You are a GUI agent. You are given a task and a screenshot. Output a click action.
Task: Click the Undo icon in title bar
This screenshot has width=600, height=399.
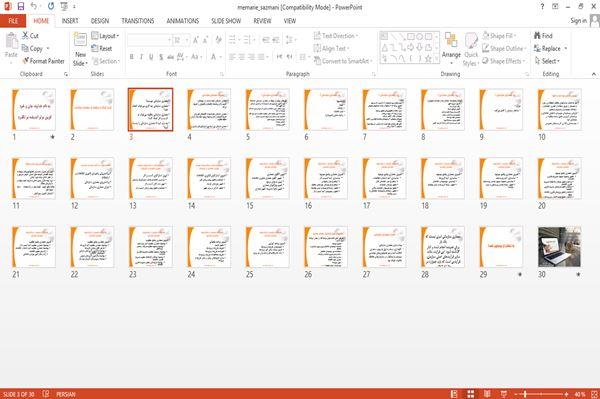click(x=34, y=6)
